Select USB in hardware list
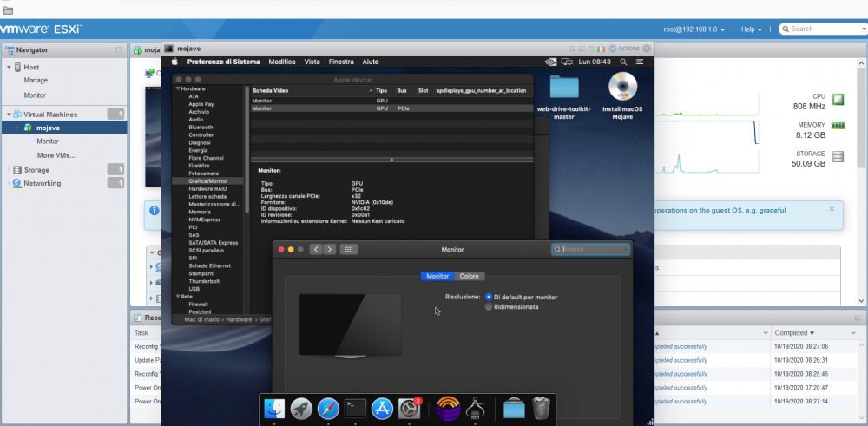The width and height of the screenshot is (868, 426). click(x=194, y=289)
